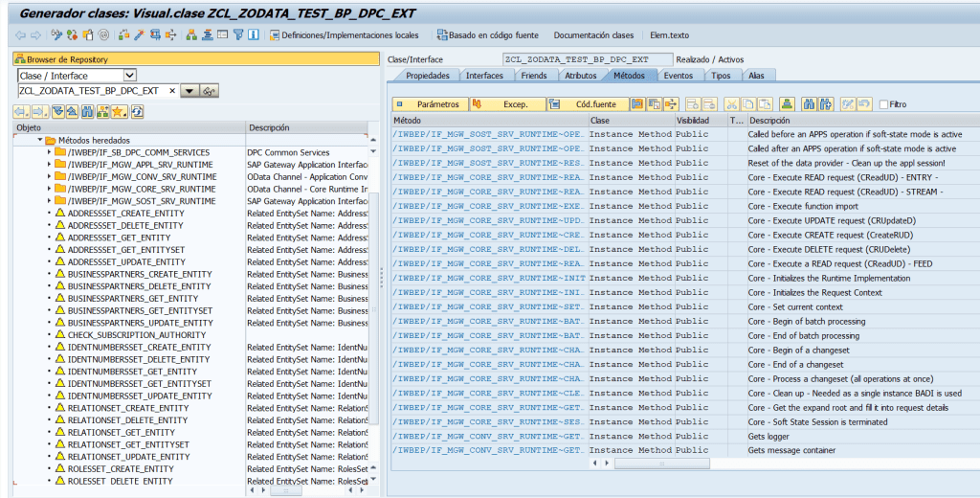The height and width of the screenshot is (498, 980).
Task: Click the favorites star icon above object tree
Action: tap(119, 112)
